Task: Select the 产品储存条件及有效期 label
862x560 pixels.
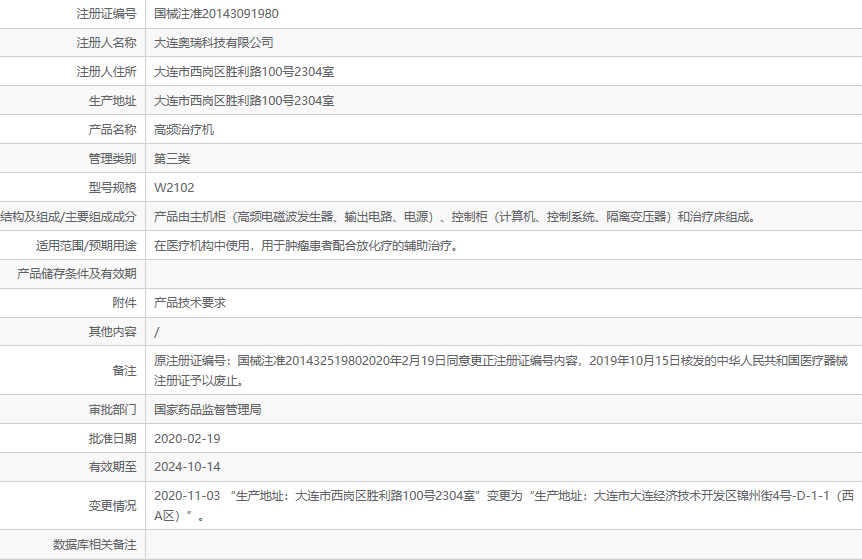Action: tap(76, 274)
